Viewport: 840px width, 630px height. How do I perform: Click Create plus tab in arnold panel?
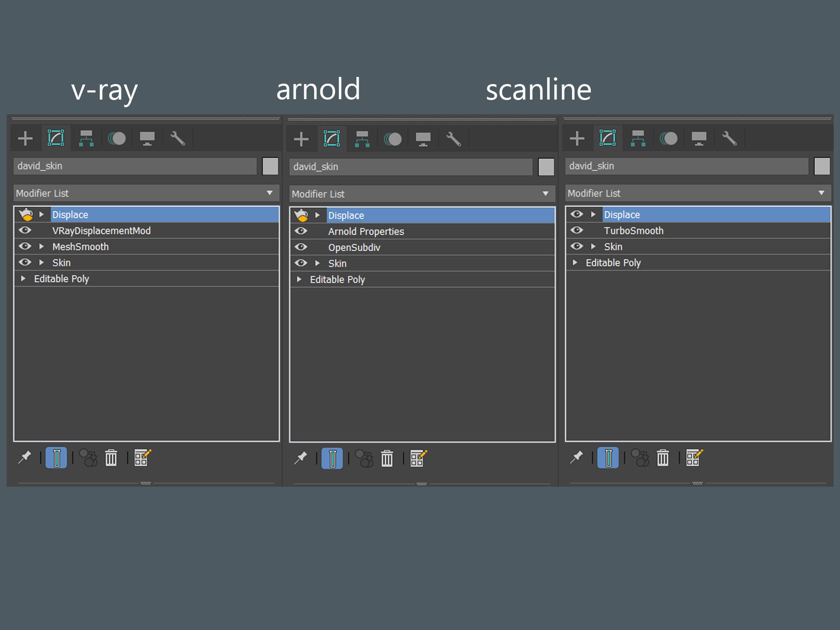301,139
